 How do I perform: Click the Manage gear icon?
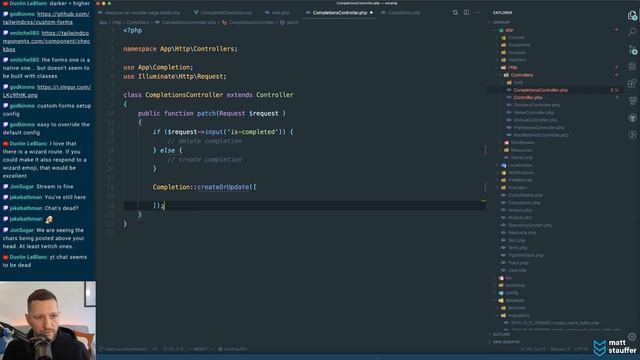632,336
